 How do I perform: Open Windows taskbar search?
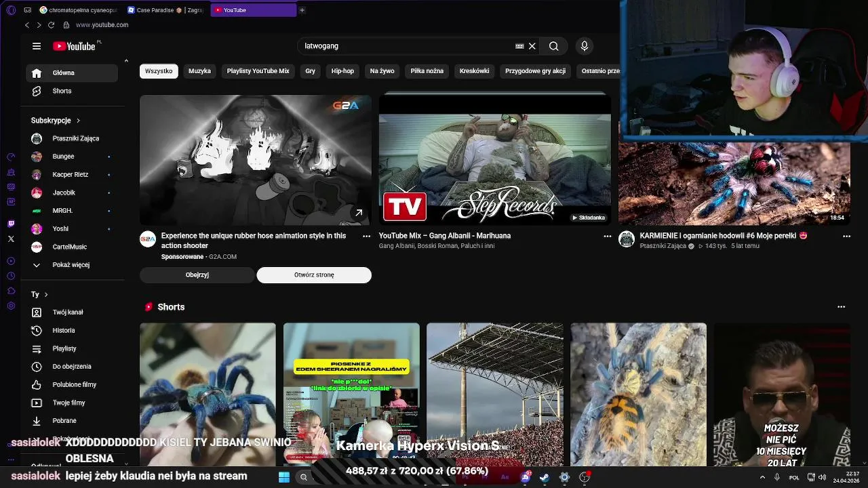(x=304, y=477)
